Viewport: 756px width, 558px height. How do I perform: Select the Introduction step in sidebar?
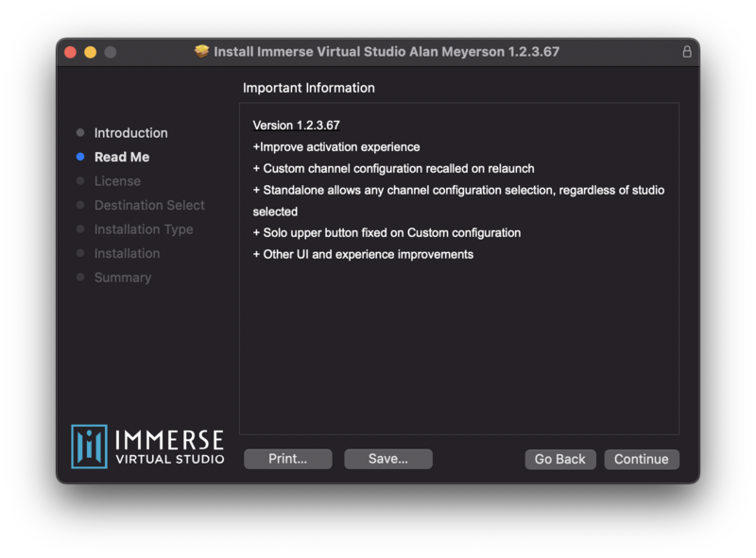click(130, 133)
